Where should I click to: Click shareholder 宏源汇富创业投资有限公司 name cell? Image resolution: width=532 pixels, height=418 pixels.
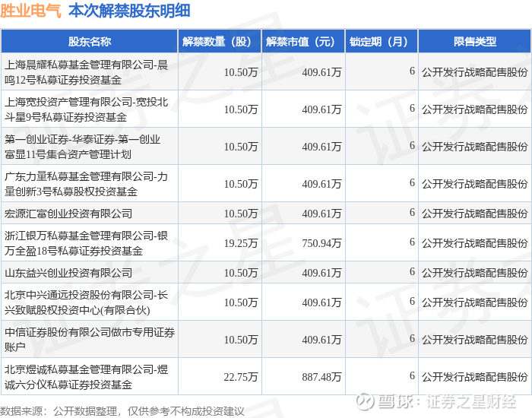tap(90, 214)
